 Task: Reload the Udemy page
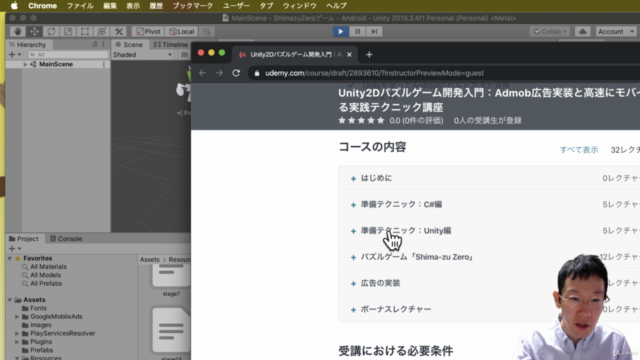pos(236,73)
